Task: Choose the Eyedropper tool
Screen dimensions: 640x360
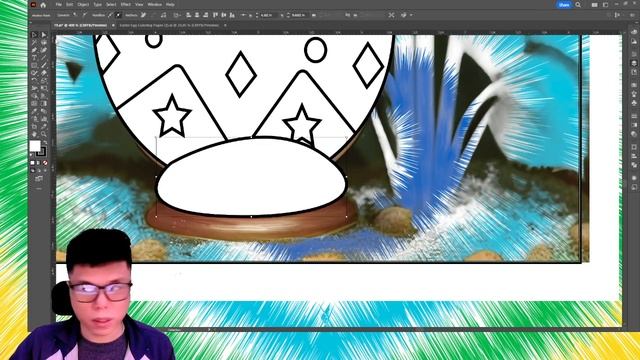Action: [35, 111]
